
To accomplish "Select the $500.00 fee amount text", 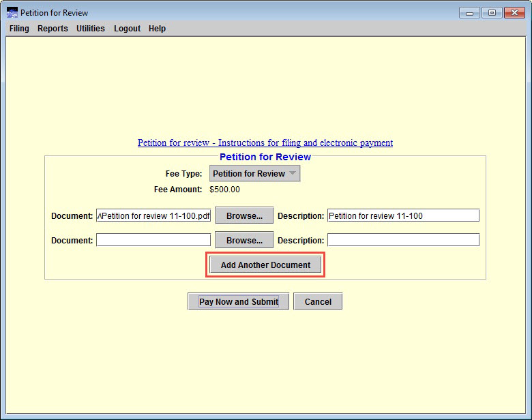I will 224,190.
